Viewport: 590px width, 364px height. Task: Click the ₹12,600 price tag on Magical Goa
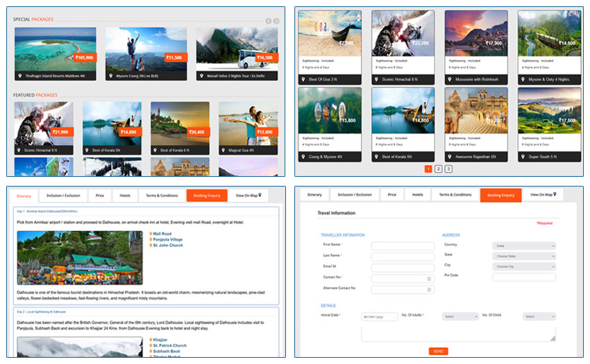click(266, 132)
